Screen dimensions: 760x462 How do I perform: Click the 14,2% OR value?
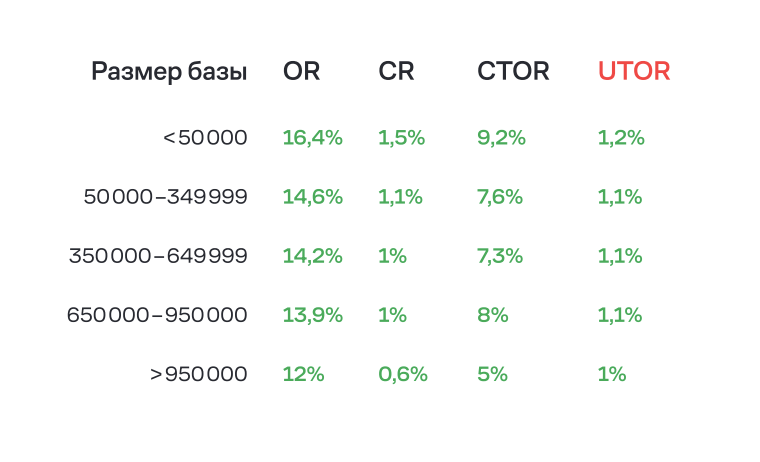[312, 256]
